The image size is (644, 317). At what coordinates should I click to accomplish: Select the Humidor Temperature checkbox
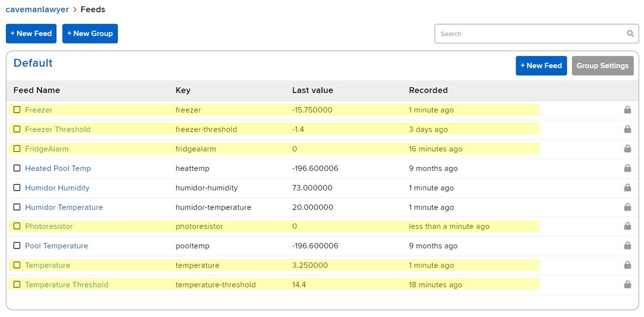pos(17,207)
